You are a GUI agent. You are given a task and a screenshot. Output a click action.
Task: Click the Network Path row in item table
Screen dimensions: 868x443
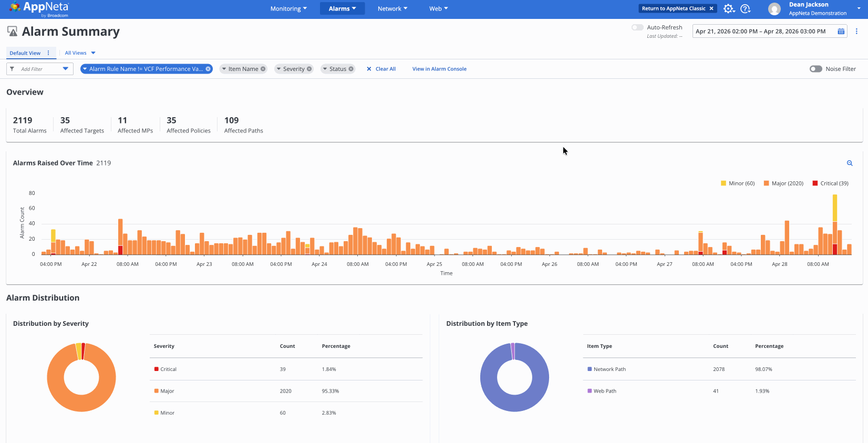point(719,369)
